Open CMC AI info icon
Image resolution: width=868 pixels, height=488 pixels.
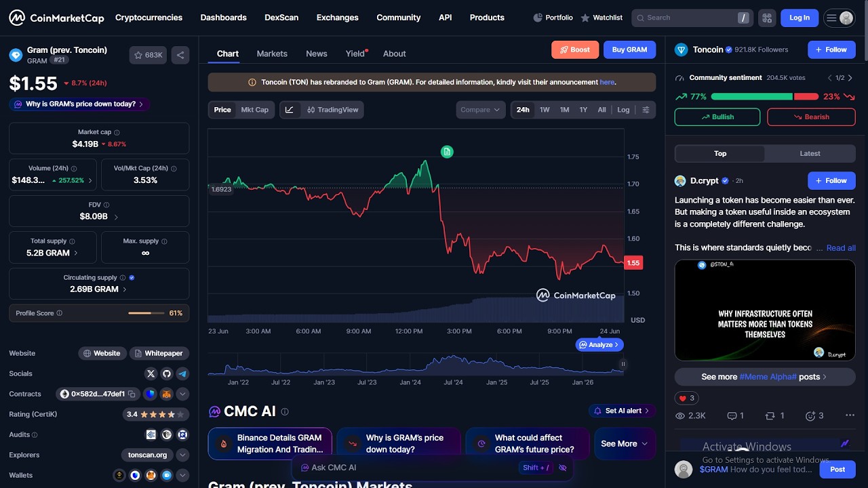tap(285, 411)
